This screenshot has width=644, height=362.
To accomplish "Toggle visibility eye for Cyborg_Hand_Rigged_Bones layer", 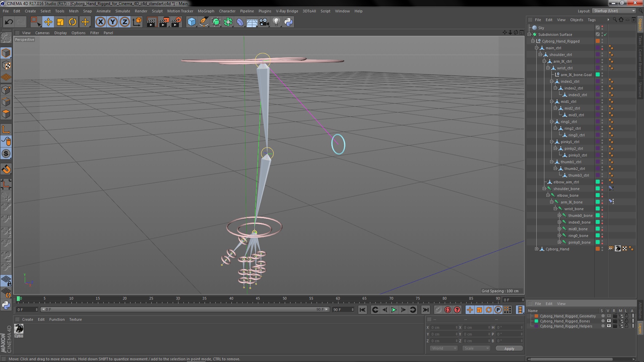I will pos(609,321).
